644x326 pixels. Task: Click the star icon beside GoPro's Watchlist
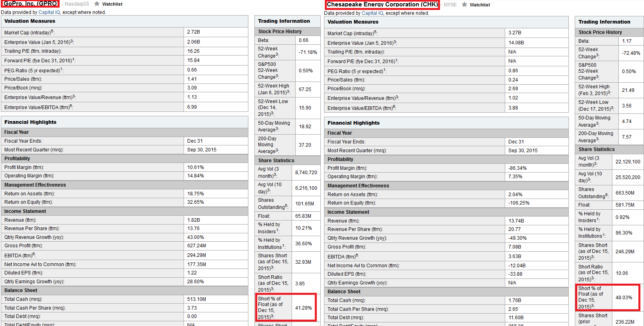click(97, 4)
